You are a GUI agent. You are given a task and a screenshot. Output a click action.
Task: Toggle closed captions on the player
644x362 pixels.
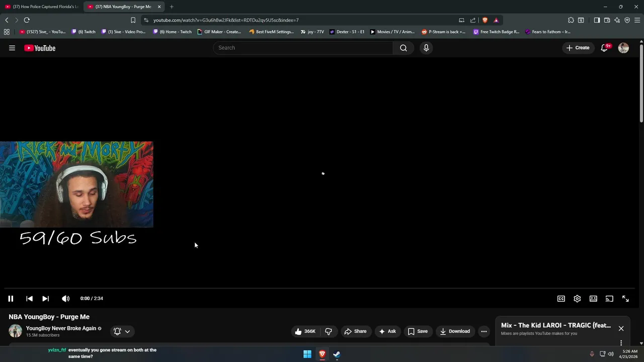tap(561, 299)
